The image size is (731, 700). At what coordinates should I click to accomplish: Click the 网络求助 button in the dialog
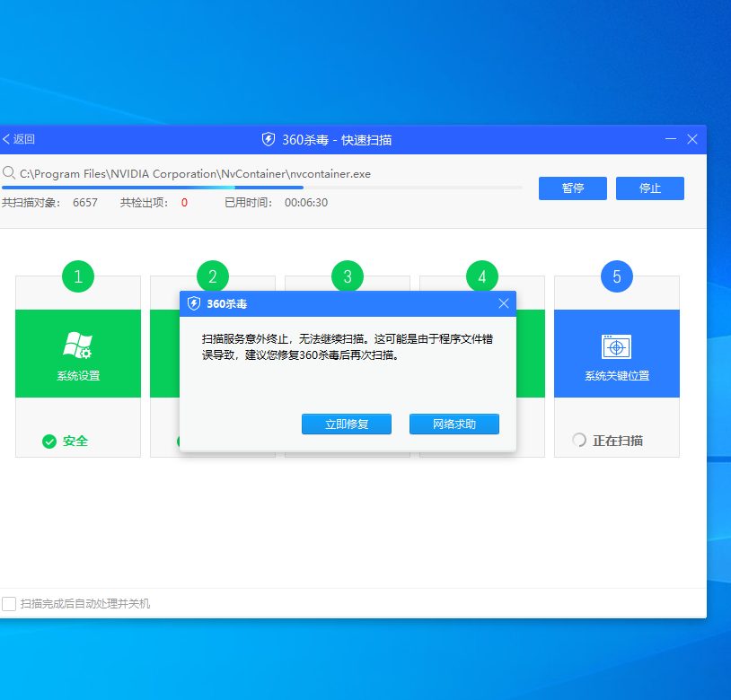(454, 424)
